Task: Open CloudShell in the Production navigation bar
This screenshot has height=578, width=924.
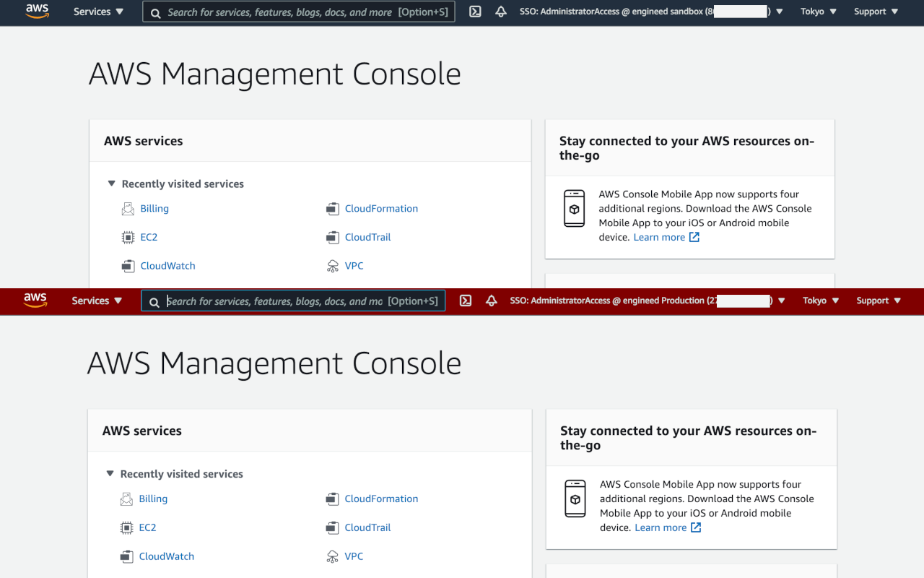Action: pos(466,301)
